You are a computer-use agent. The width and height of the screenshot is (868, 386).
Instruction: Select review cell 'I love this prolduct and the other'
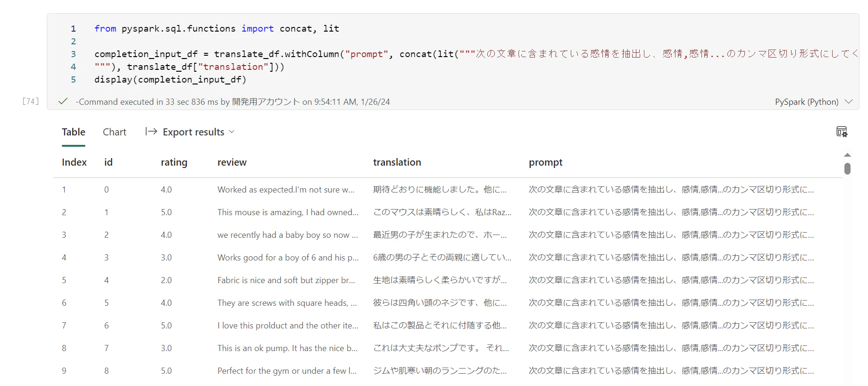click(x=288, y=326)
